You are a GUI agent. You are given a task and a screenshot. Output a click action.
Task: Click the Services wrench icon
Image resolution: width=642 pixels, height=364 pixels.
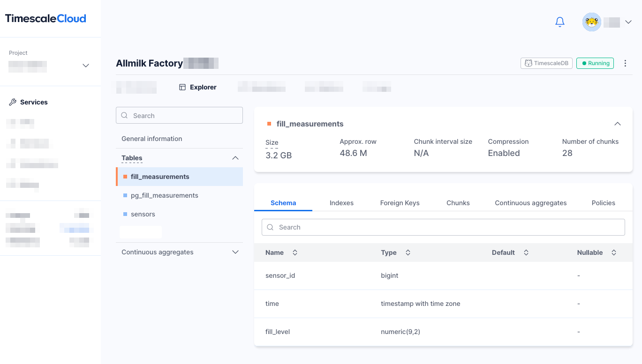[x=13, y=102]
